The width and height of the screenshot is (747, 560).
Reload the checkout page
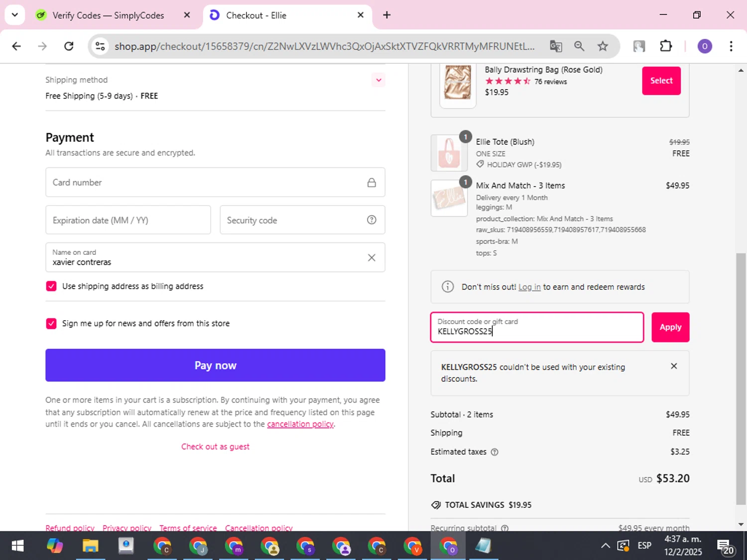pyautogui.click(x=69, y=46)
